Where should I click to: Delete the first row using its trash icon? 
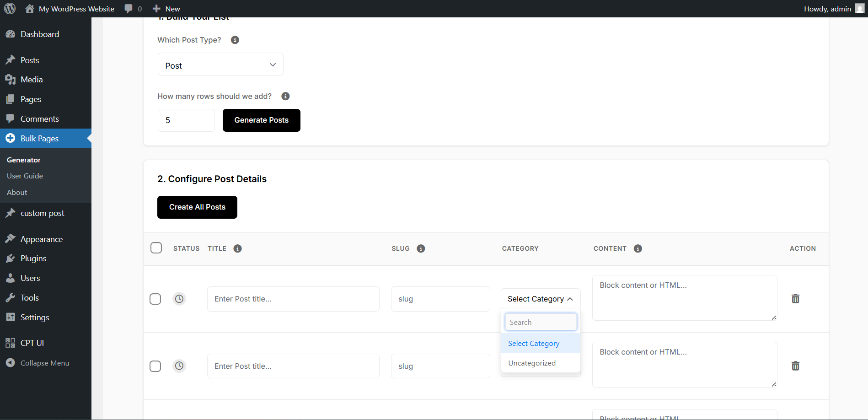pos(795,299)
